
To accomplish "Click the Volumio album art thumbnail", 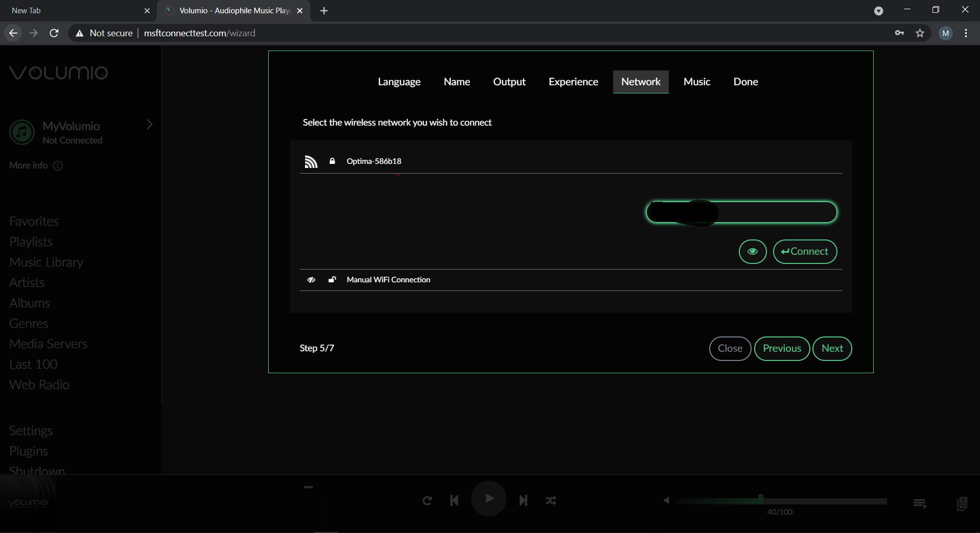I will point(28,502).
